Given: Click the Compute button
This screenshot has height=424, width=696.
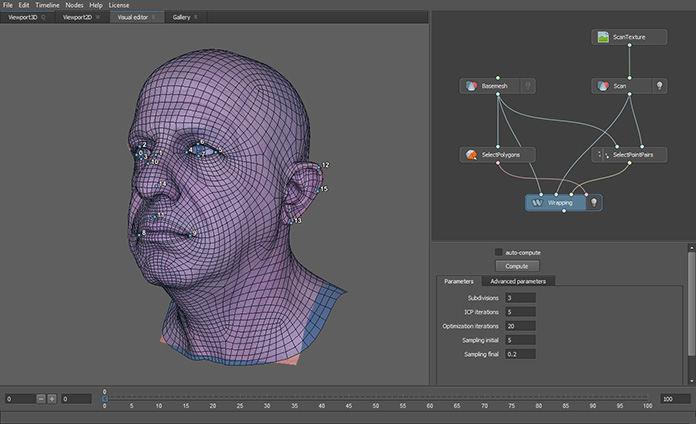Looking at the screenshot, I should pos(517,266).
